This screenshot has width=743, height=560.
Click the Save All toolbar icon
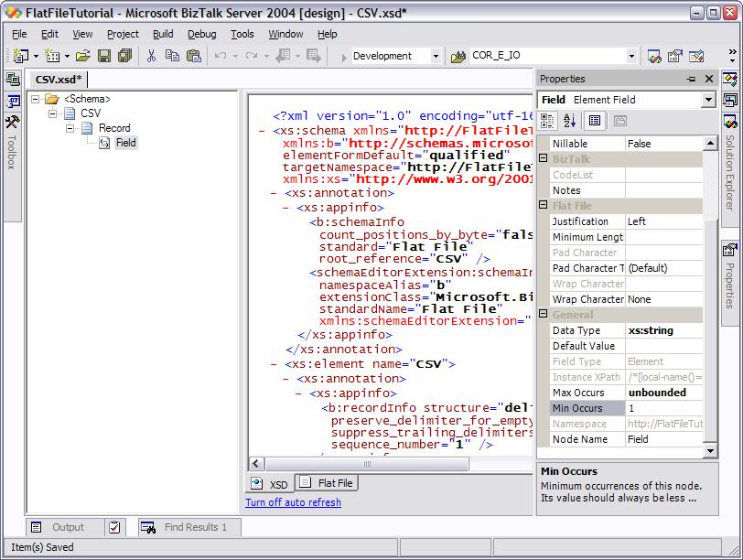124,56
